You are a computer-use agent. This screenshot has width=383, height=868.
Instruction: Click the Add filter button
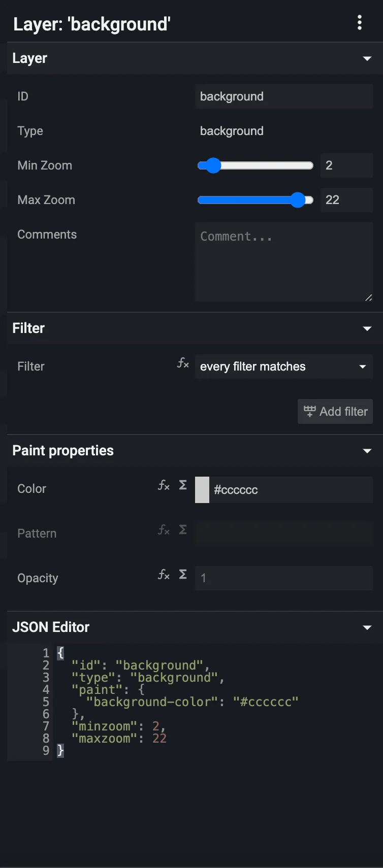coord(335,411)
